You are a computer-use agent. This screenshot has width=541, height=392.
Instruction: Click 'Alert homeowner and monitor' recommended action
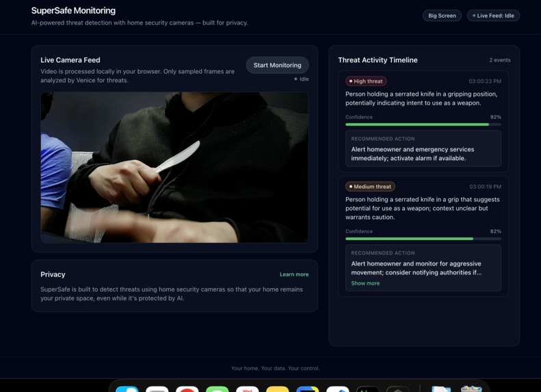pyautogui.click(x=416, y=267)
